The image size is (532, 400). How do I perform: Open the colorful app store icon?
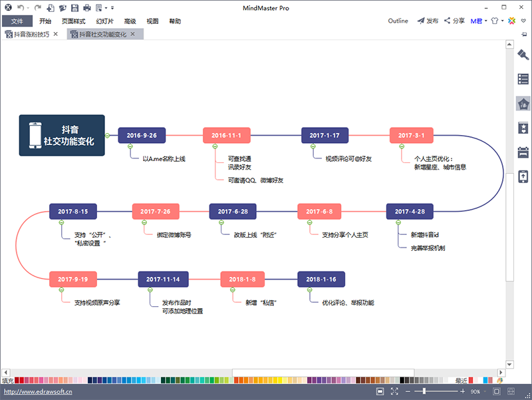pos(511,21)
